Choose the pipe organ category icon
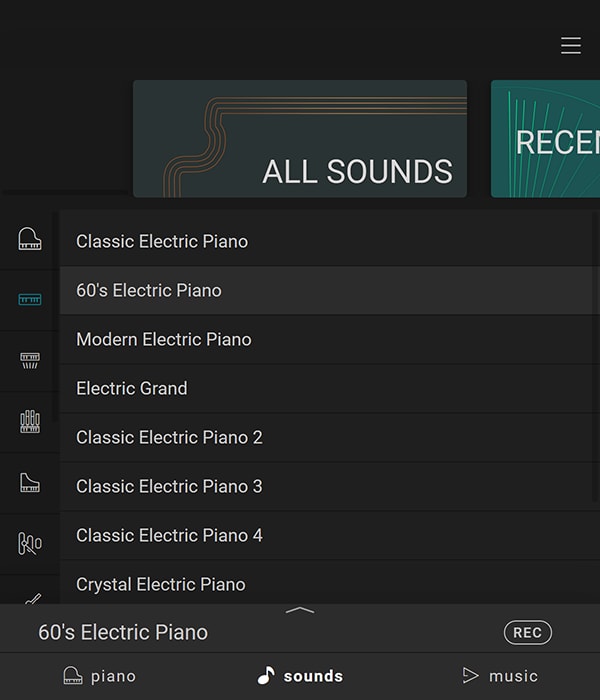Image resolution: width=600 pixels, height=700 pixels. point(30,421)
